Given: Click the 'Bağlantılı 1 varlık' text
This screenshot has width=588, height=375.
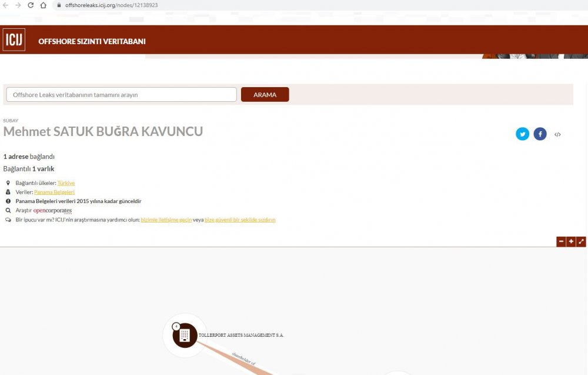Looking at the screenshot, I should [x=28, y=169].
